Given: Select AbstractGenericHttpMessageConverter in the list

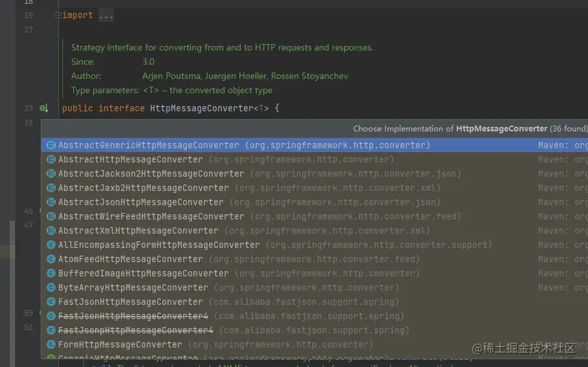Looking at the screenshot, I should tap(314, 145).
